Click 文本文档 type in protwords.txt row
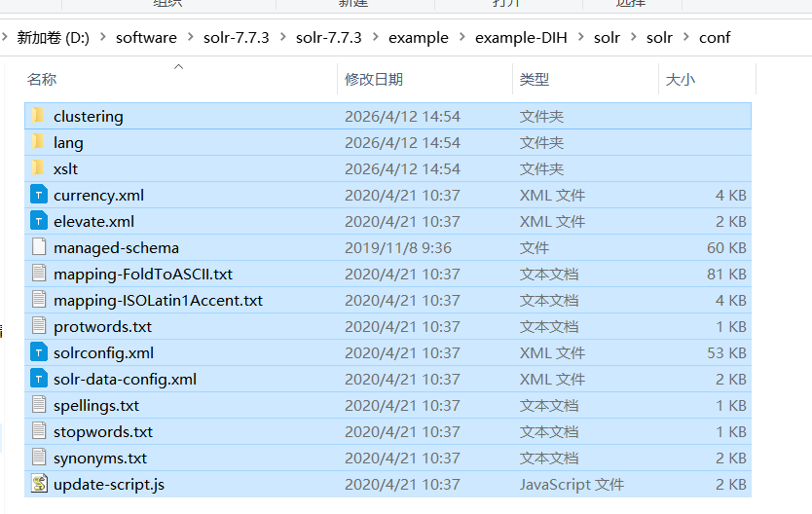Viewport: 812px width, 514px height. coord(548,327)
